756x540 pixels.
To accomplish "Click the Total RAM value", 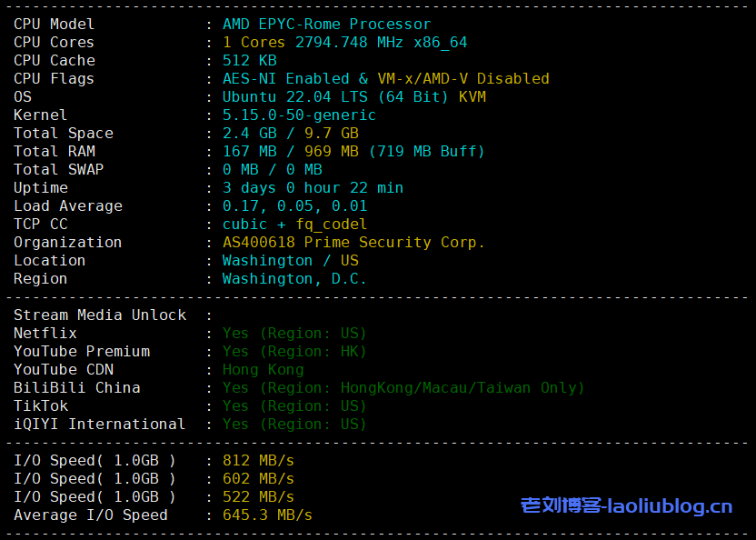I will coord(353,152).
